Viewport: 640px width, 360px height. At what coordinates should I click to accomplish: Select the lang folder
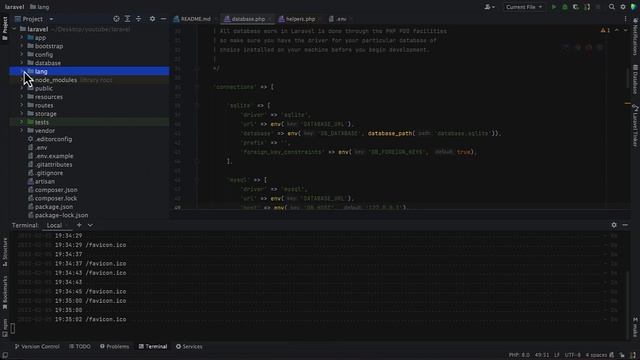click(89, 71)
